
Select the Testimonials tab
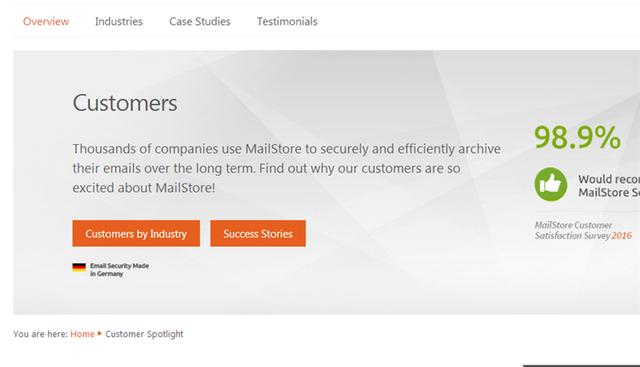[287, 21]
